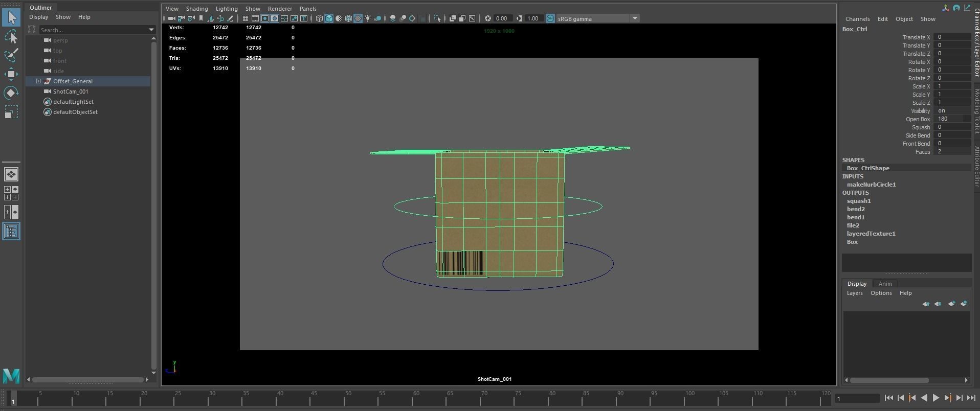This screenshot has width=980, height=411.
Task: Click the squash1 output node
Action: (x=859, y=201)
